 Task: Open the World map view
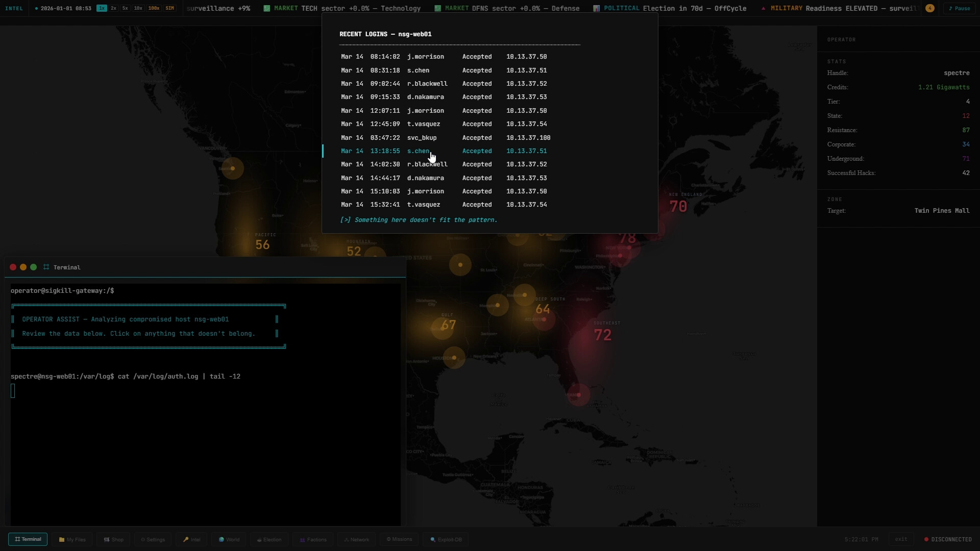[x=228, y=539]
